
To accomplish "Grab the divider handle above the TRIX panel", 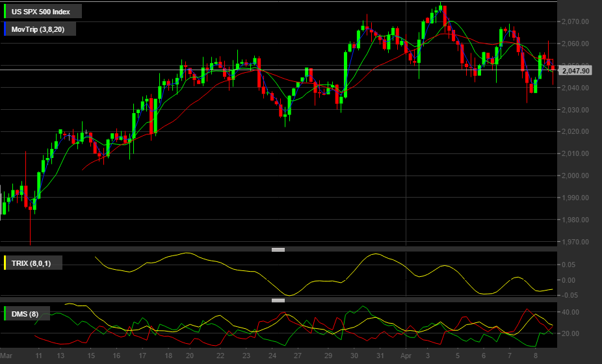I will 278,250.
